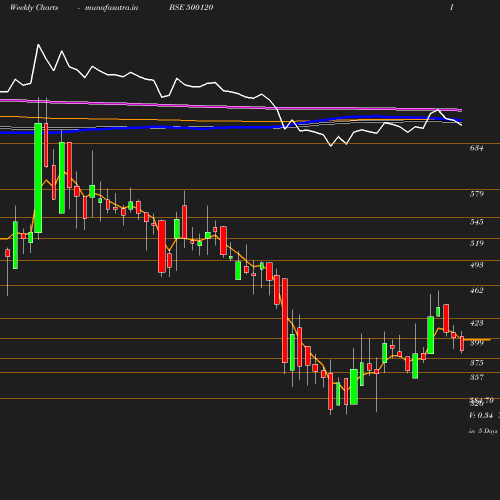Click the 519 price level label

pos(476,243)
